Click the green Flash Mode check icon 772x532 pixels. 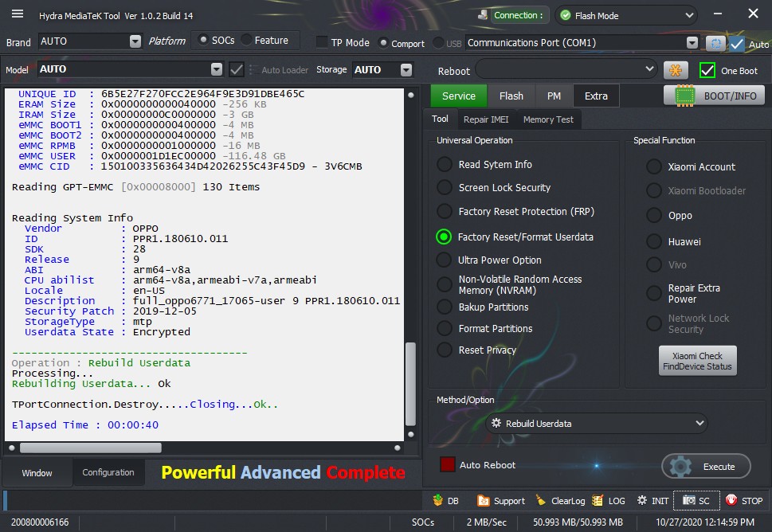click(566, 16)
